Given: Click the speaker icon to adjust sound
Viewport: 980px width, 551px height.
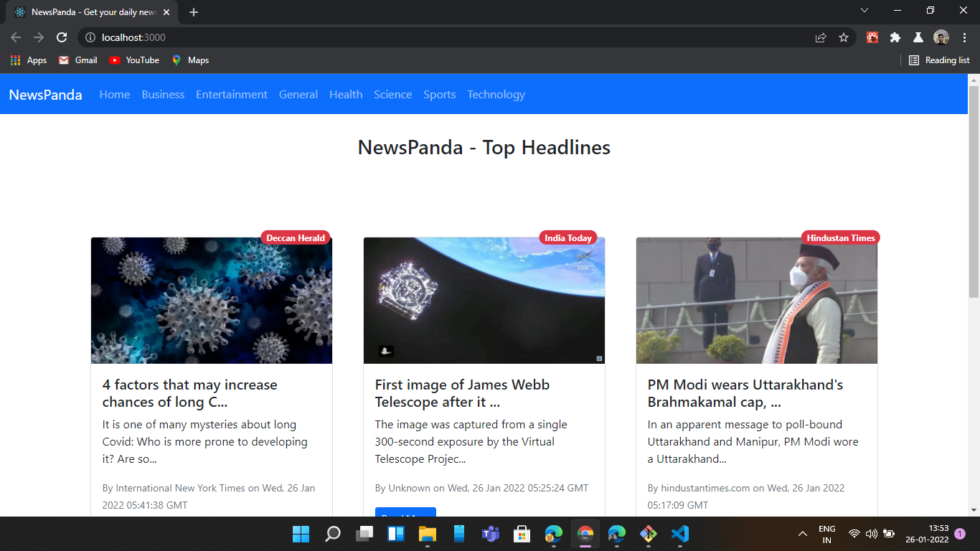Looking at the screenshot, I should (x=871, y=534).
